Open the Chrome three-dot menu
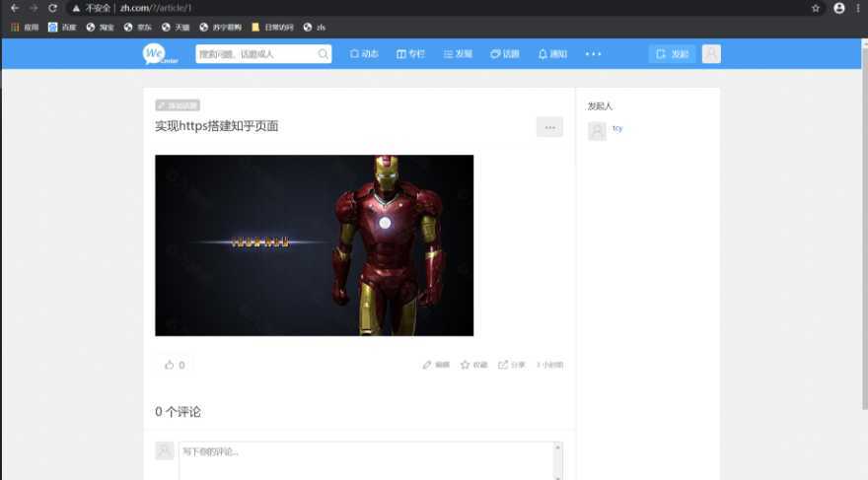Viewport: 868px width, 480px height. pos(857,8)
